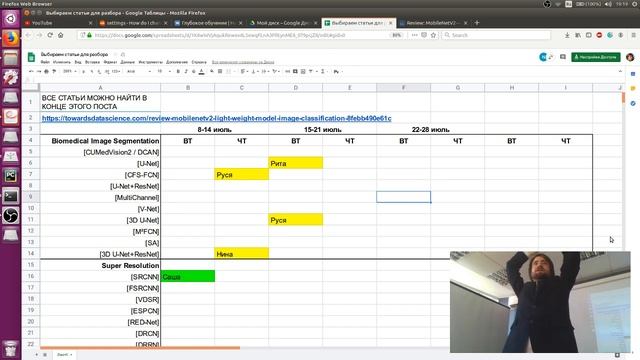Open the cell borders tool
Screen dimensions: 640x360
pos(220,71)
